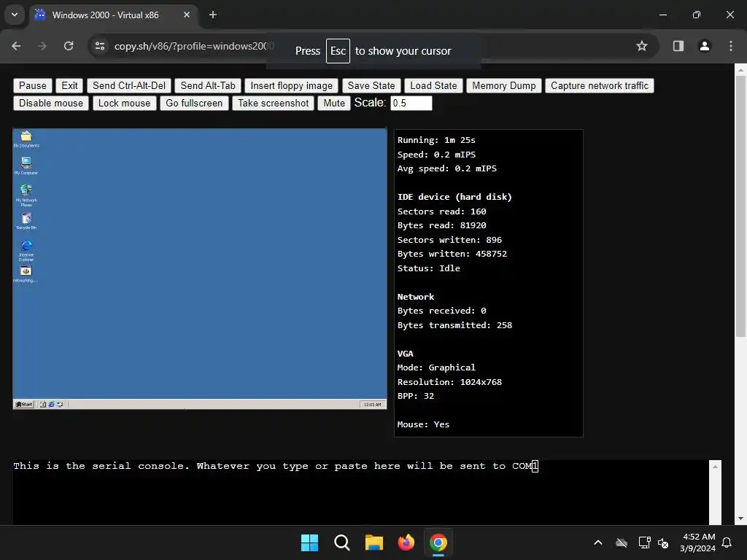Open the networking desktop shortcut icon

26,274
